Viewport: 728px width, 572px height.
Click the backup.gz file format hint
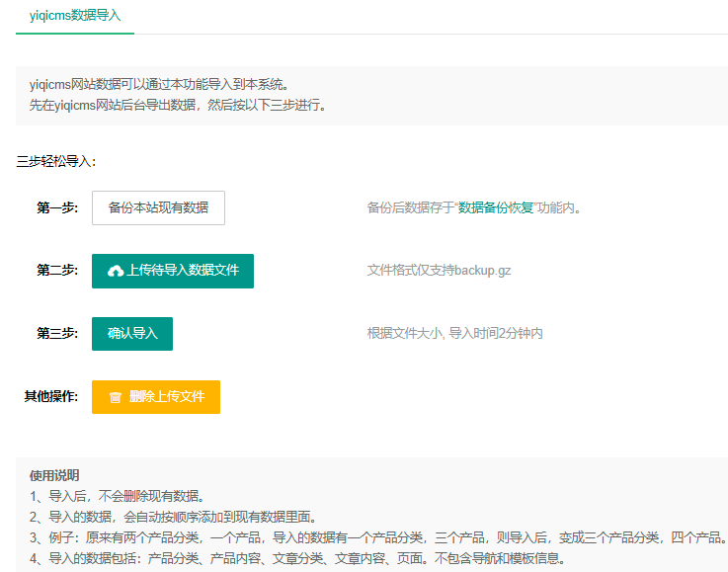(x=439, y=271)
